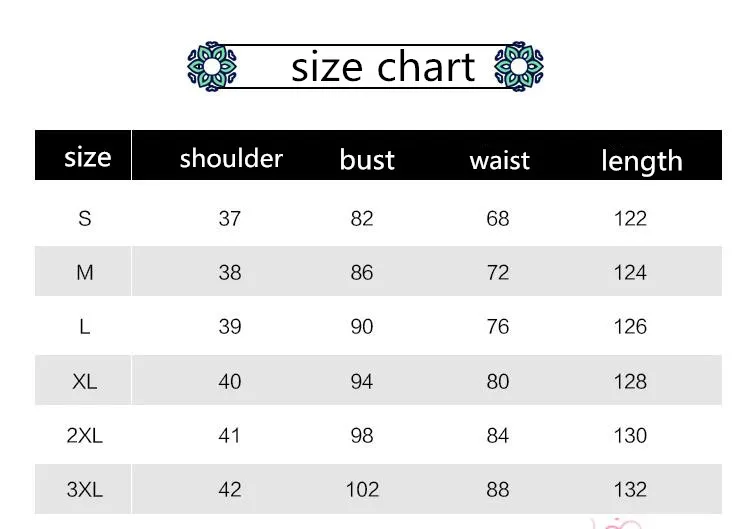Image resolution: width=749 pixels, height=529 pixels.
Task: Click the L size row label
Action: click(x=85, y=327)
